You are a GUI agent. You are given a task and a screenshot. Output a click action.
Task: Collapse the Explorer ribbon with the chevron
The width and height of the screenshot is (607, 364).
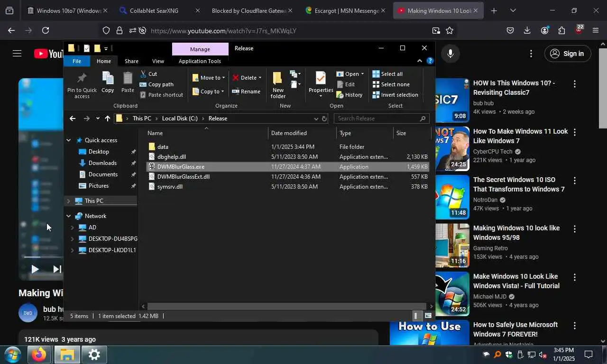tap(419, 61)
